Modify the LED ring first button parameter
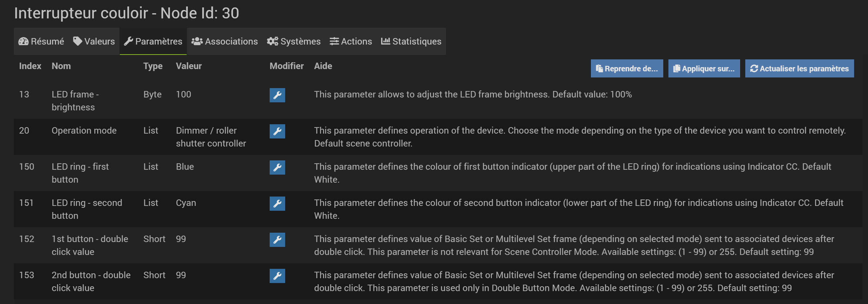The image size is (868, 304). pos(277,167)
